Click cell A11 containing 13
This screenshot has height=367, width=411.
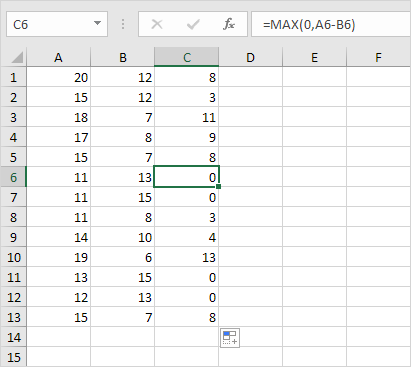(58, 277)
